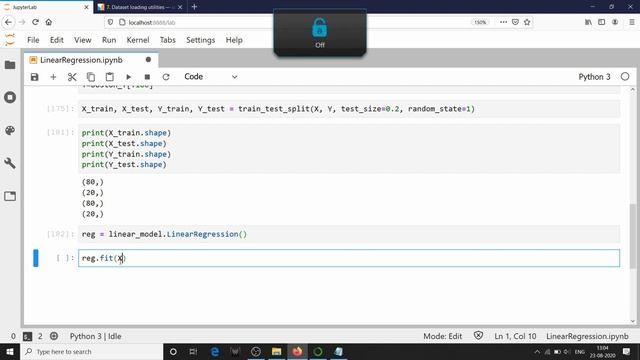Interrupt the kernel using the stop icon

tap(147, 77)
